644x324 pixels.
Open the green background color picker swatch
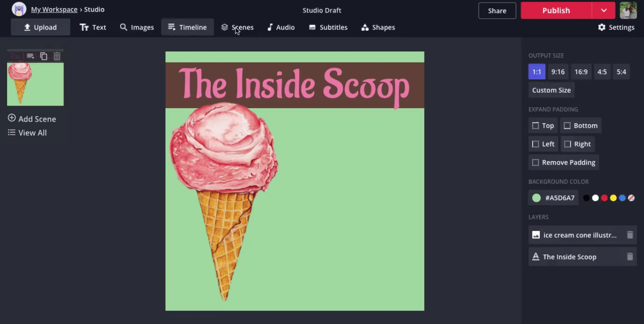(536, 198)
